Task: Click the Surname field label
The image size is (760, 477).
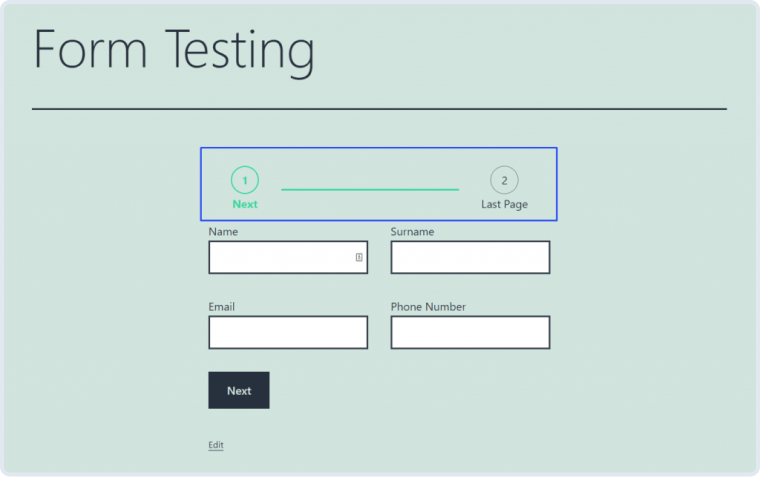Action: coord(412,232)
